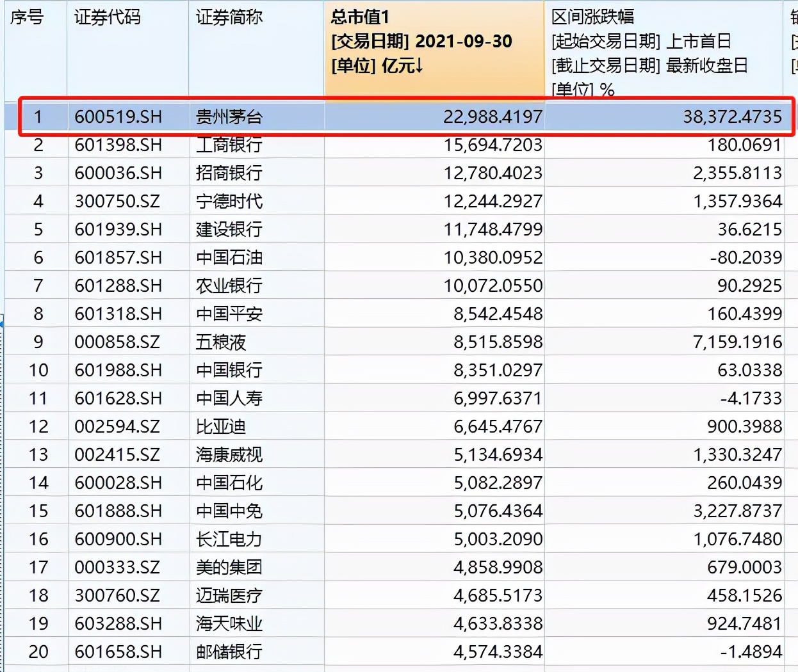Select the 邮储银行 cell in row 20
This screenshot has height=672, width=798.
229,652
